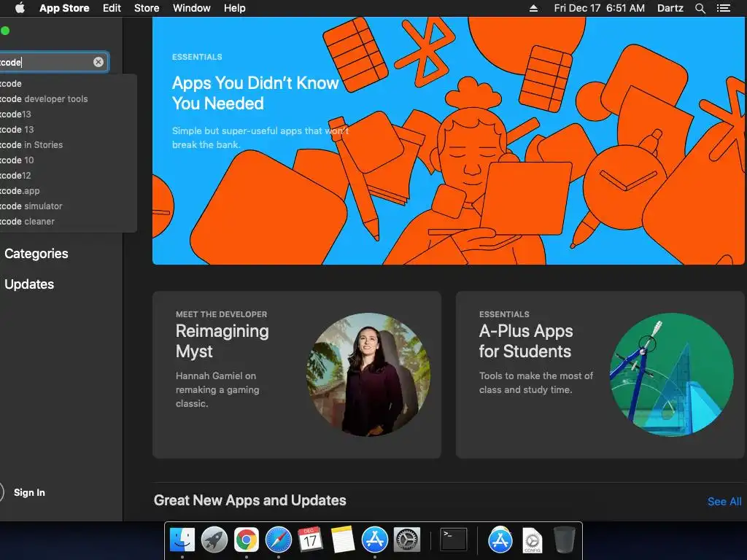The height and width of the screenshot is (560, 747).
Task: Open Google Chrome from the Dock
Action: 246,540
